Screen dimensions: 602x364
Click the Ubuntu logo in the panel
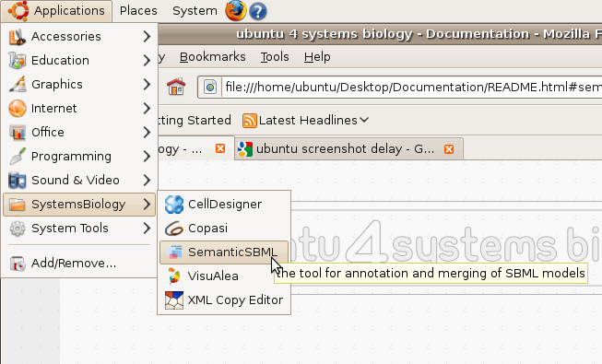(x=18, y=10)
